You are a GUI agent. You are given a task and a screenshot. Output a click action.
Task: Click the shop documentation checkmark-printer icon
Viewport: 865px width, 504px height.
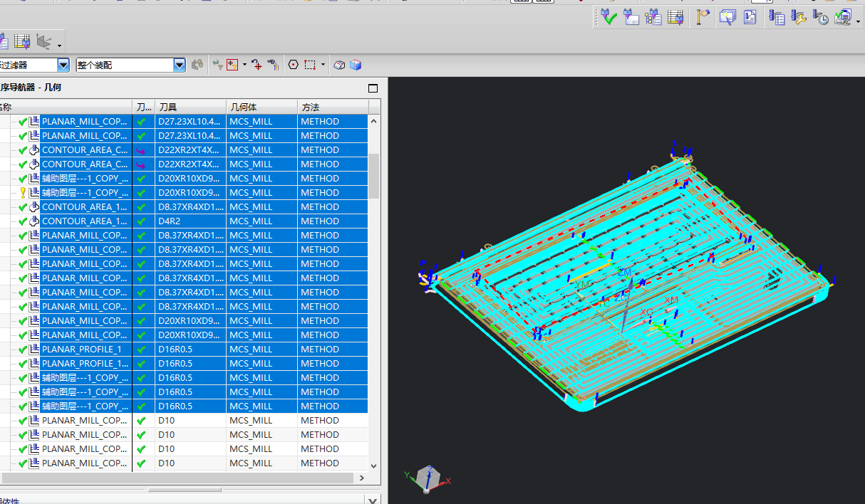(x=842, y=17)
